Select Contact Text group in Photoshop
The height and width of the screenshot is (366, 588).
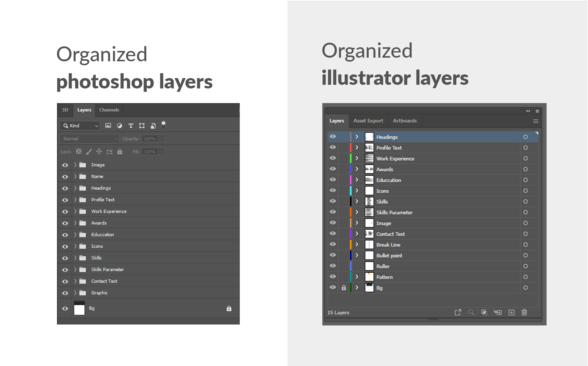(x=148, y=281)
